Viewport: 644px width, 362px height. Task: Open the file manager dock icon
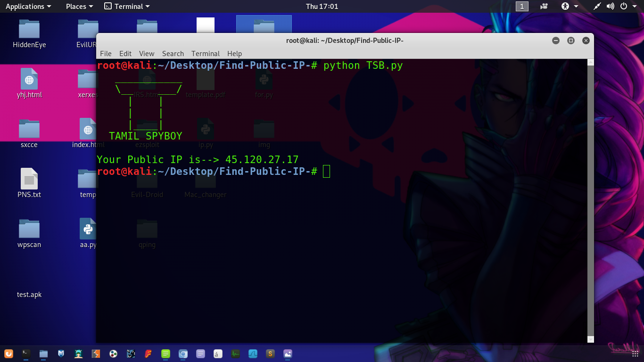[x=43, y=354]
